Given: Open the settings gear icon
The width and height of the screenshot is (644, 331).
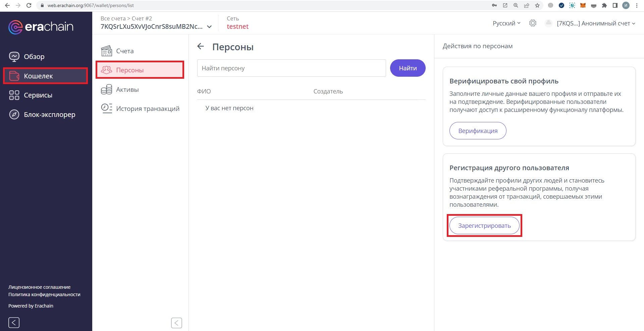Looking at the screenshot, I should 533,23.
